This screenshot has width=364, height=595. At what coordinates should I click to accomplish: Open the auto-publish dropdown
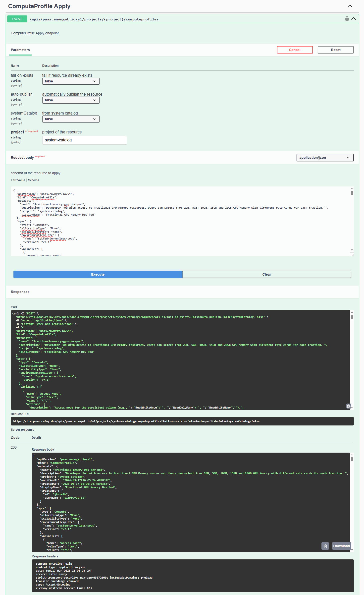[x=71, y=100]
